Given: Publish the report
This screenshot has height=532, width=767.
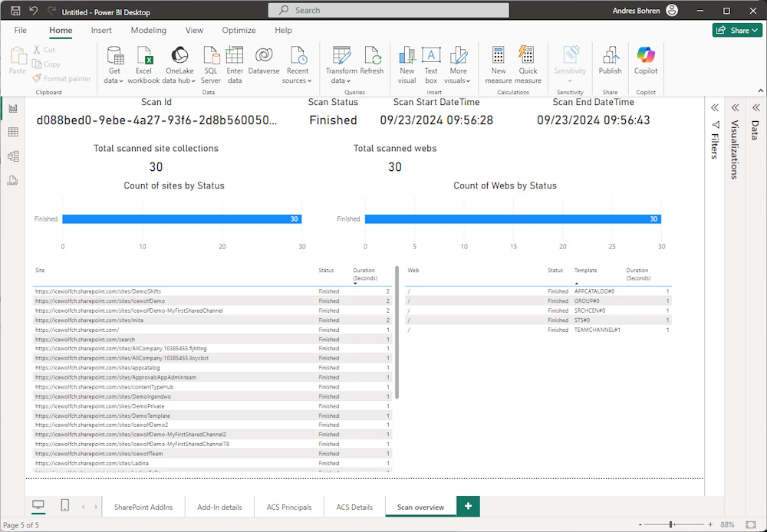Looking at the screenshot, I should click(x=610, y=61).
